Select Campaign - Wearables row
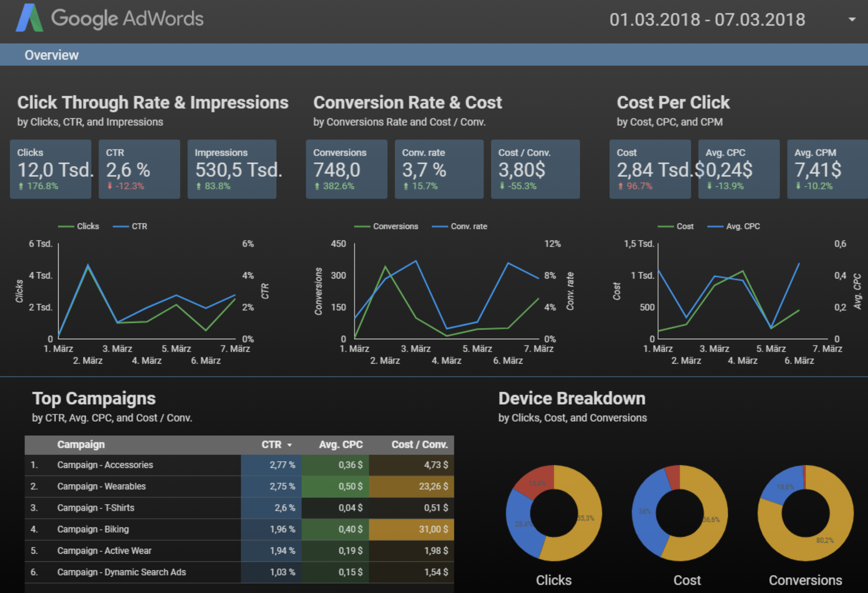 [101, 486]
